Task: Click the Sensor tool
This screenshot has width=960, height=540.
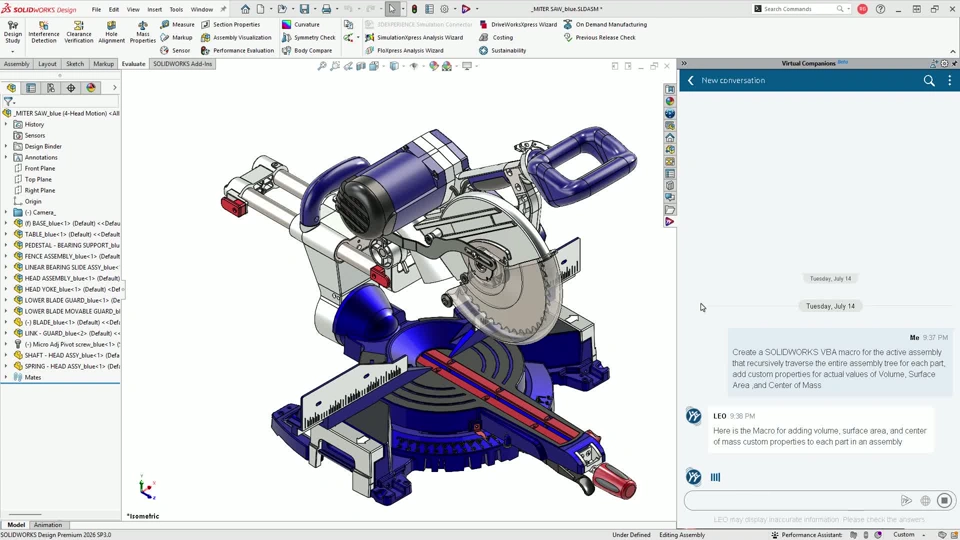Action: click(x=175, y=50)
